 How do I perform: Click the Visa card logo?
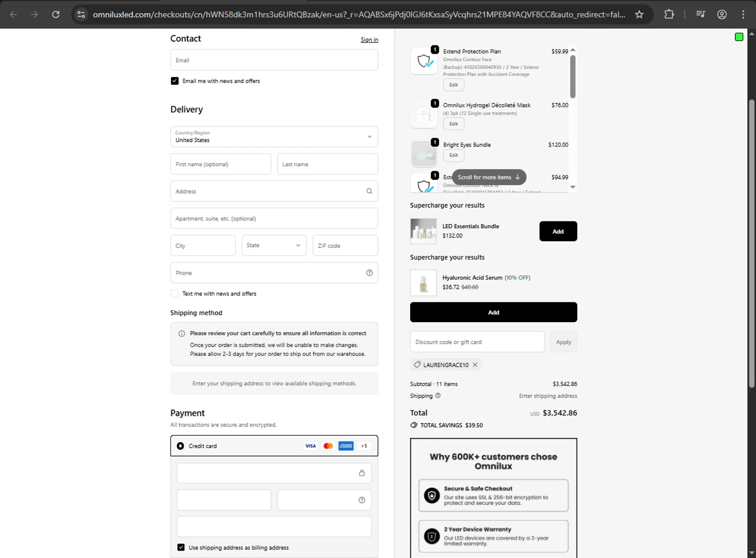[x=310, y=446]
